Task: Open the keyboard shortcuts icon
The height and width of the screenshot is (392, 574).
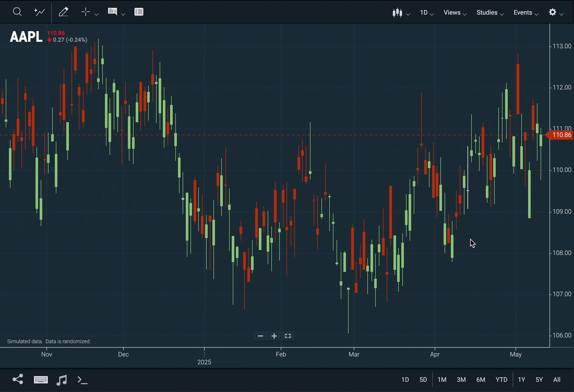Action: pyautogui.click(x=41, y=379)
